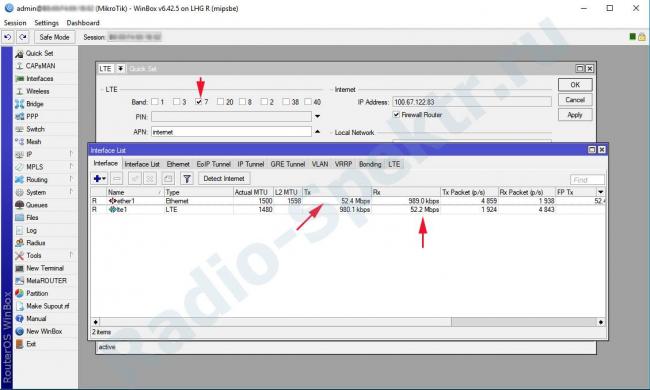The image size is (650, 390).
Task: Open Files from the sidebar
Action: [32, 218]
